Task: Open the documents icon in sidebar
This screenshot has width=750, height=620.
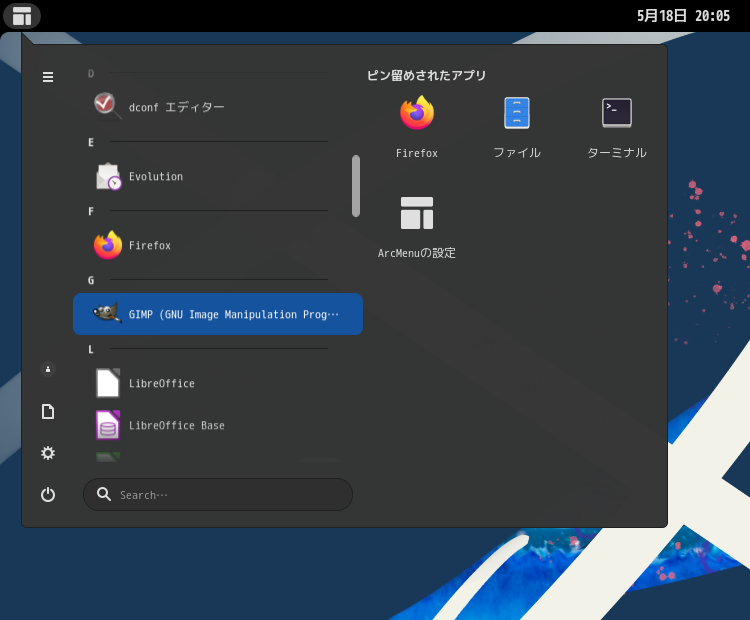Action: (48, 411)
